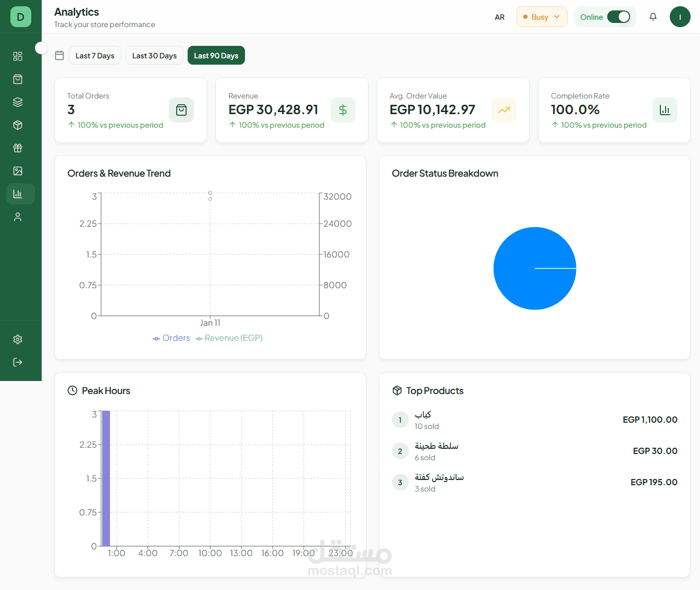Open the user profile sidebar icon
The height and width of the screenshot is (590, 700).
[18, 217]
